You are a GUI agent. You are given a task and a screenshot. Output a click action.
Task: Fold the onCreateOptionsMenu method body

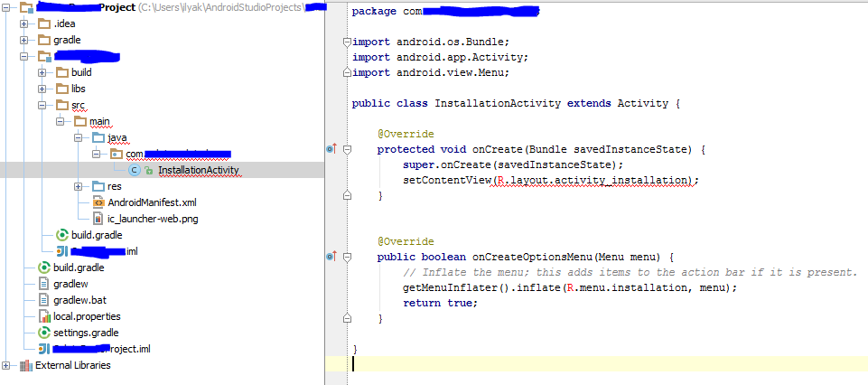click(347, 257)
